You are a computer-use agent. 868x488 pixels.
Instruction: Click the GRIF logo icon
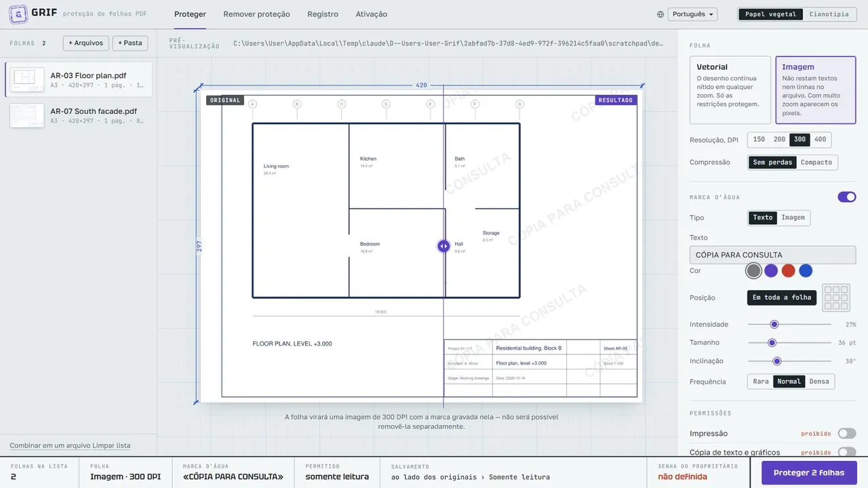click(18, 14)
